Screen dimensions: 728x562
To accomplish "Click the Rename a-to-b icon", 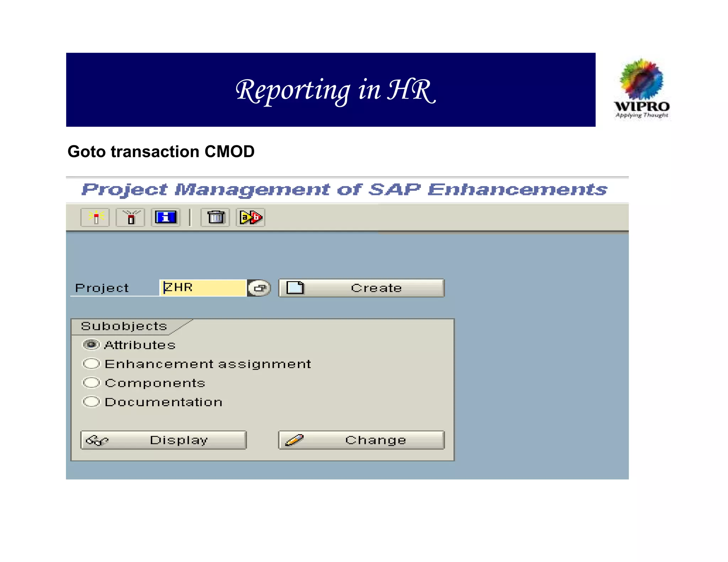I will point(251,217).
